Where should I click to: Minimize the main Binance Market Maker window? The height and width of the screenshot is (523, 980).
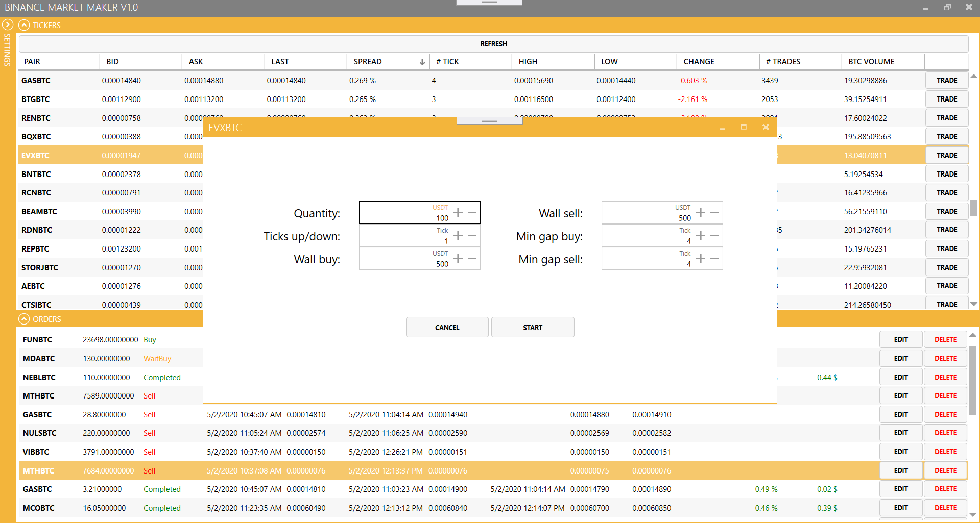point(925,8)
